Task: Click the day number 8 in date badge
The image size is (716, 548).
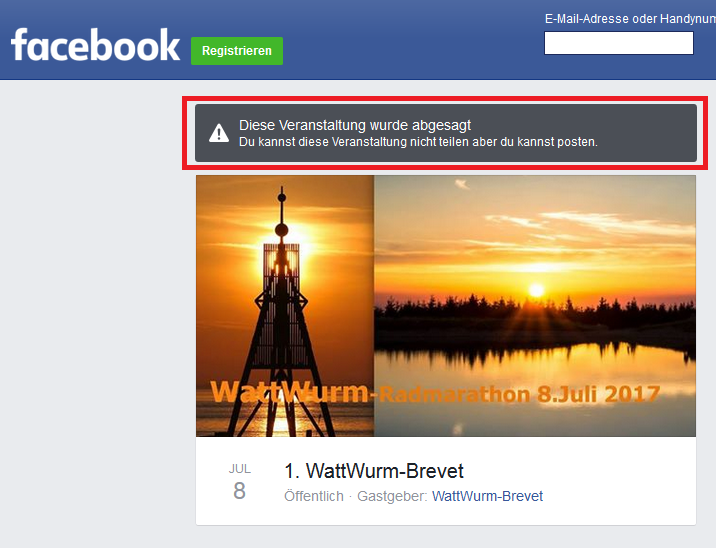Action: point(239,491)
